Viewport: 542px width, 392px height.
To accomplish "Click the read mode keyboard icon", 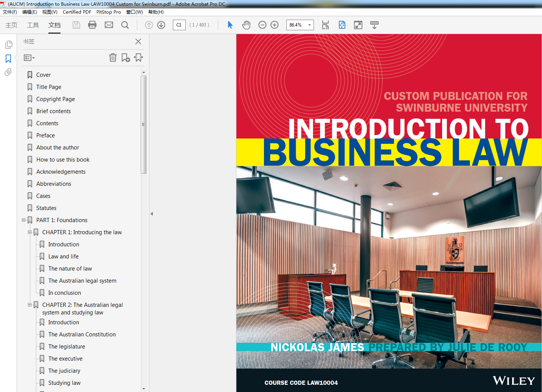I will tap(374, 25).
